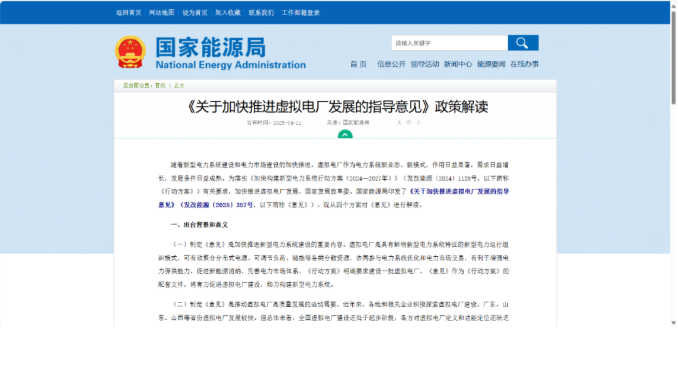Open 网站地图 site map link
678x365 pixels.
coord(162,13)
